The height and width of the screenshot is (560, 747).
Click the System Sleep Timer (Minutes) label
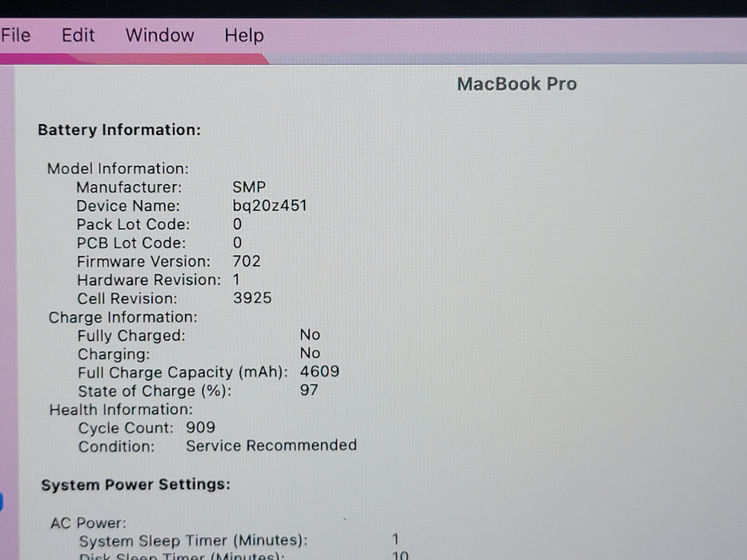194,541
